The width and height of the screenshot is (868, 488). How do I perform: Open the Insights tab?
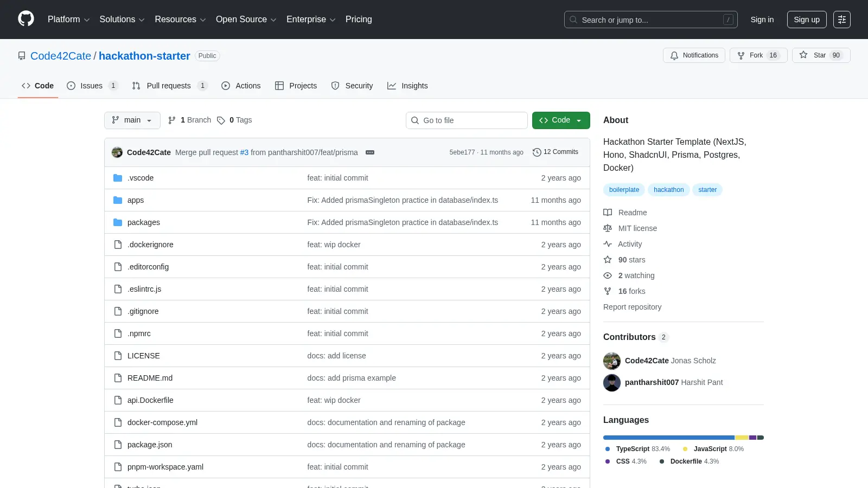[407, 86]
